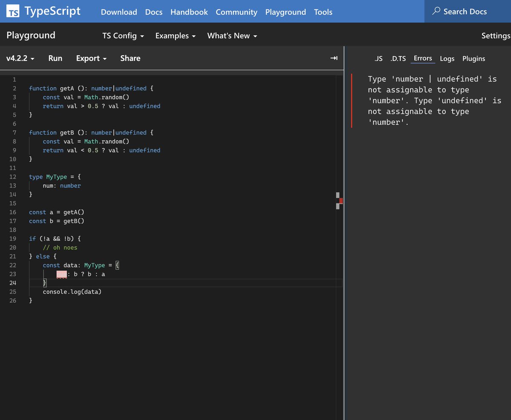The width and height of the screenshot is (511, 420).
Task: Click the 'Playground' page heading
Action: click(31, 35)
